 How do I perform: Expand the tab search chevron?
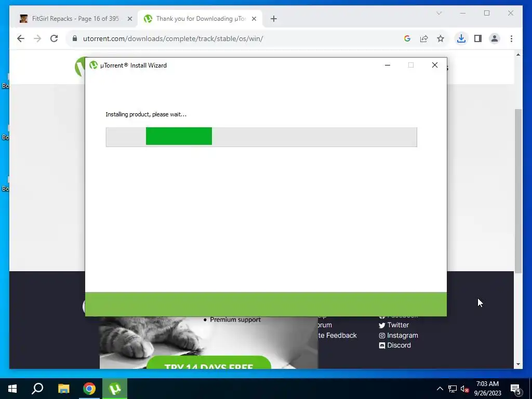tap(438, 13)
